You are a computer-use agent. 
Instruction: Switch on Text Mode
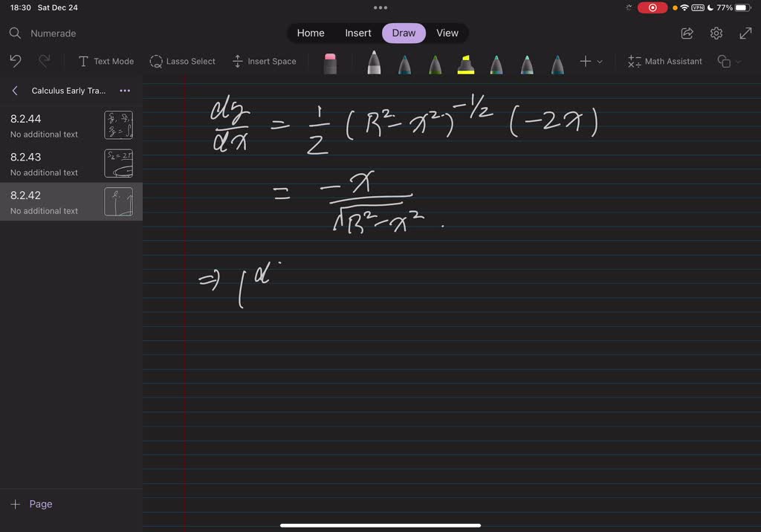(x=106, y=61)
